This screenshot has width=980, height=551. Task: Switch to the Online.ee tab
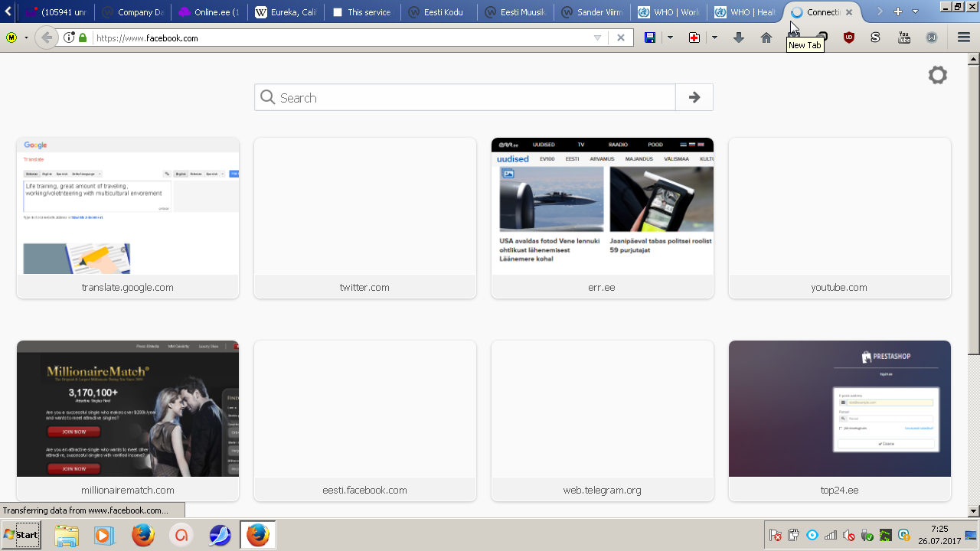(x=208, y=12)
